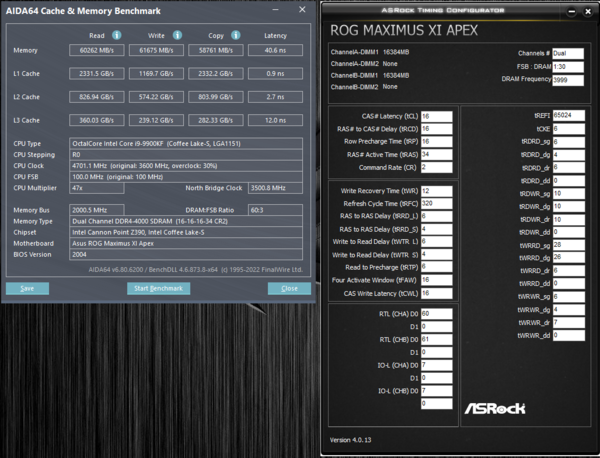Click the tWRRD_dg field showing 26
The width and height of the screenshot is (600, 458).
[x=569, y=258]
